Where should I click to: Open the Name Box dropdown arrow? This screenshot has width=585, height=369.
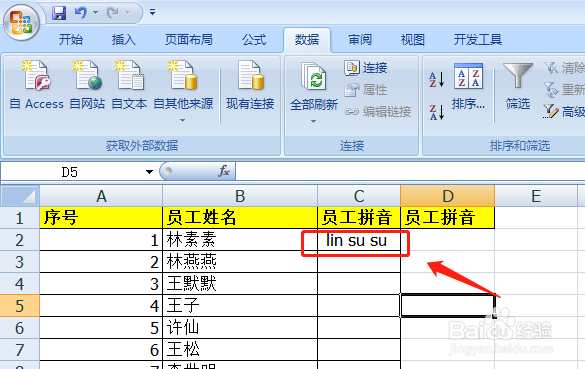149,172
